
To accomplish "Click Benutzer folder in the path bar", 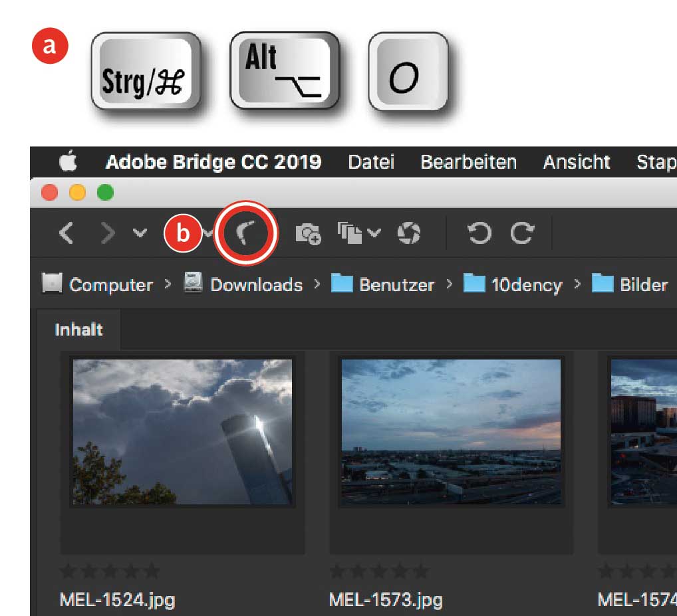I will pyautogui.click(x=382, y=284).
